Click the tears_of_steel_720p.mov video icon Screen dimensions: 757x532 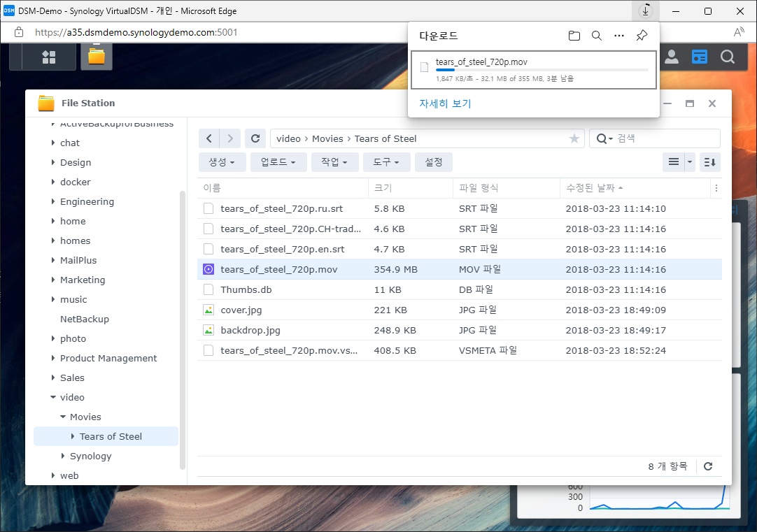tap(208, 269)
